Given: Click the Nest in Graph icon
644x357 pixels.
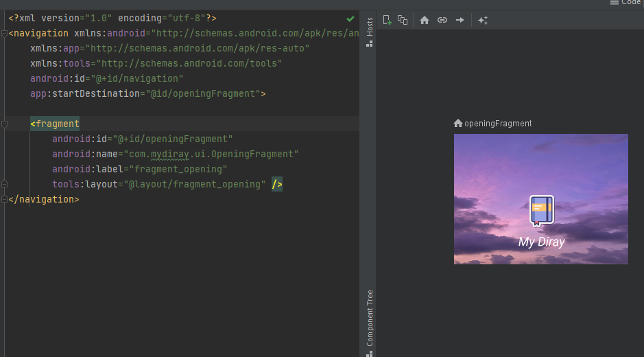Looking at the screenshot, I should click(x=403, y=20).
